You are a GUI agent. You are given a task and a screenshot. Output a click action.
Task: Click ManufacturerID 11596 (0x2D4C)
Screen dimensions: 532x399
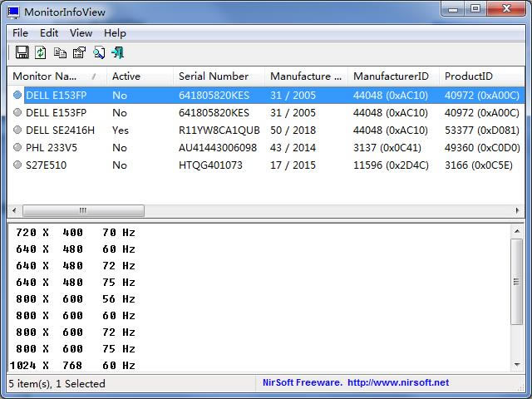click(391, 165)
